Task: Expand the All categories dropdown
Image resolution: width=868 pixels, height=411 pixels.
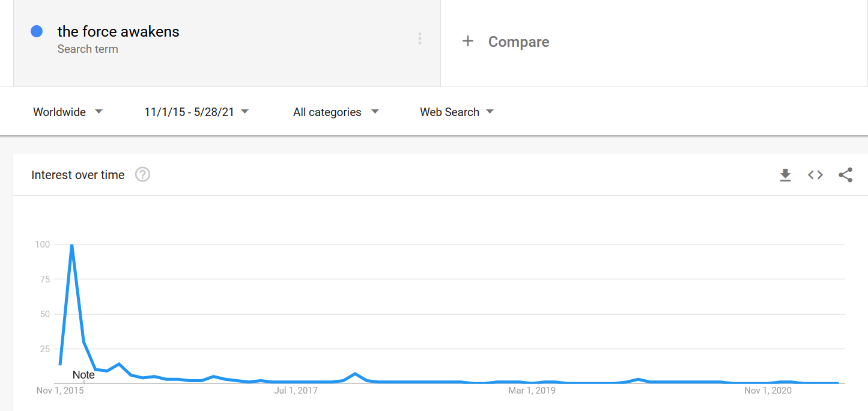Action: (x=336, y=112)
